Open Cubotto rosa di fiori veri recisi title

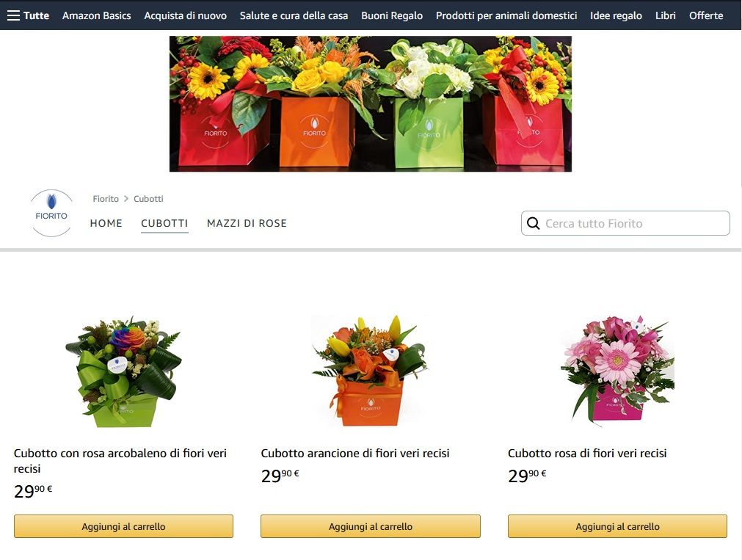[587, 453]
